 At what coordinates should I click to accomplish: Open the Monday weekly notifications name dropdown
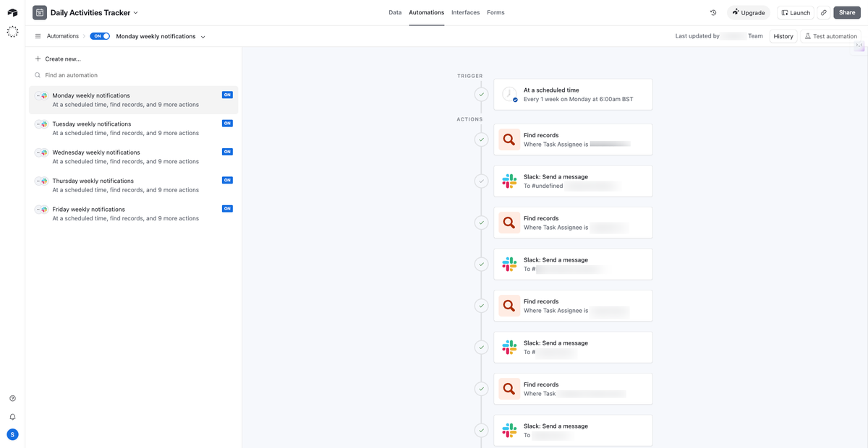[x=202, y=35]
